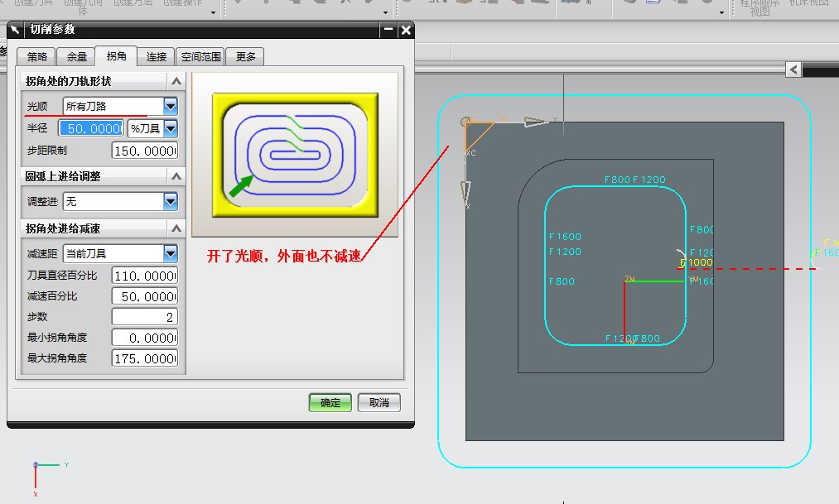Click the 最大拐角角度 field 175.0000

click(x=145, y=358)
